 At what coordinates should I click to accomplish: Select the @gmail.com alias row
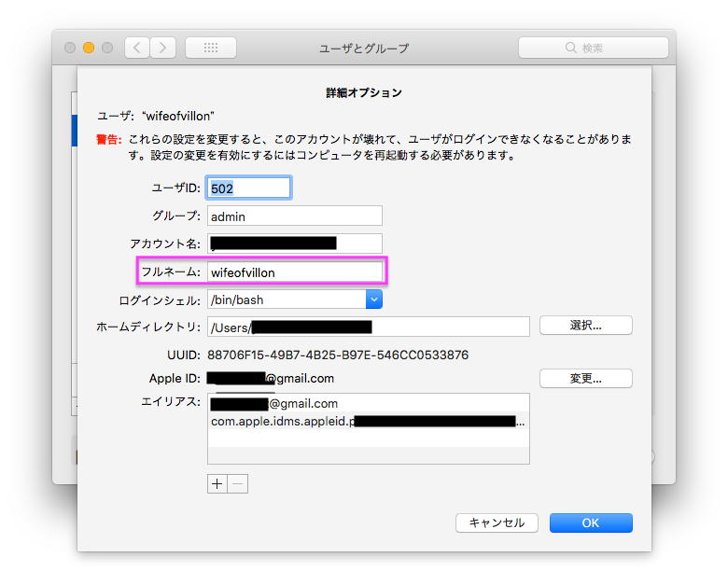(368, 403)
